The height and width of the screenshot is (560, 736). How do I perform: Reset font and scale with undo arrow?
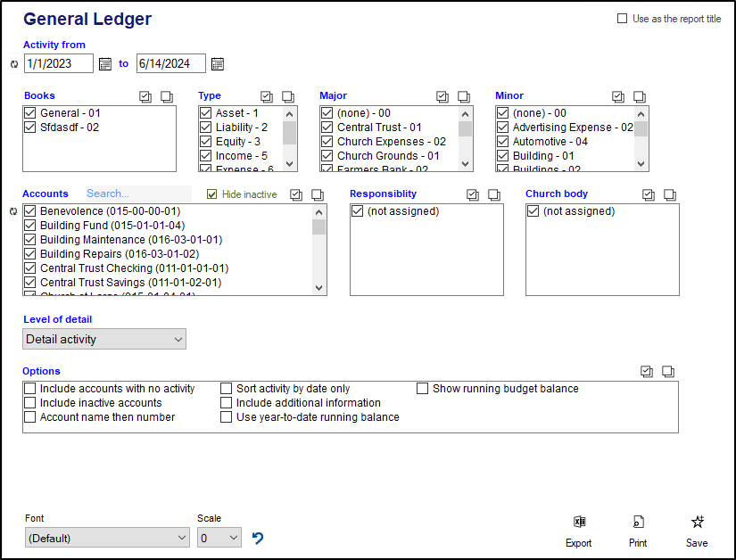coord(258,538)
